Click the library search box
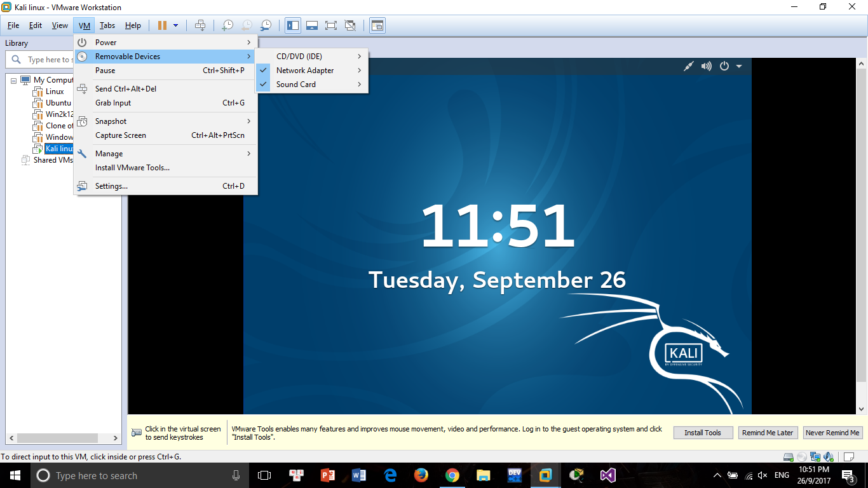The width and height of the screenshot is (868, 488). coord(40,60)
